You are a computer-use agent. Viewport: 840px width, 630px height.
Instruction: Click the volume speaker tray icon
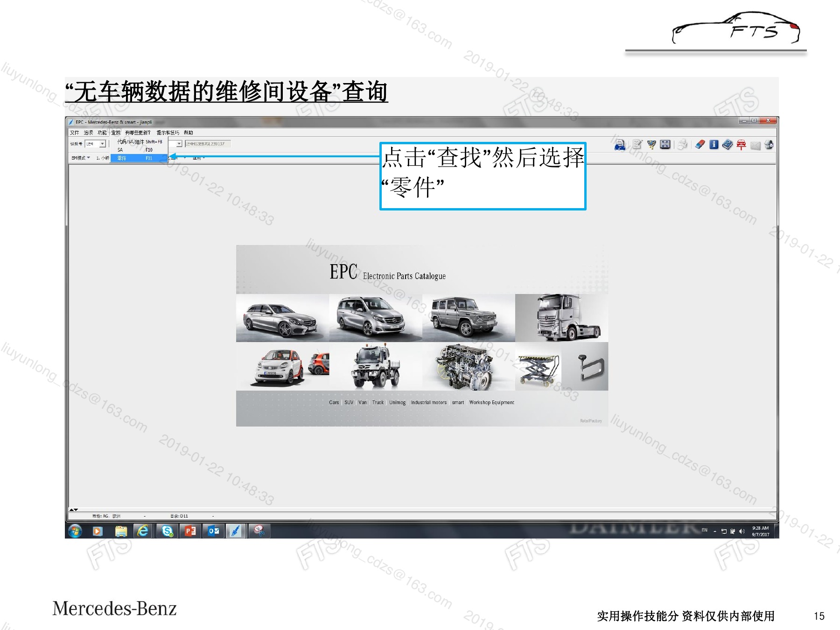click(x=742, y=531)
